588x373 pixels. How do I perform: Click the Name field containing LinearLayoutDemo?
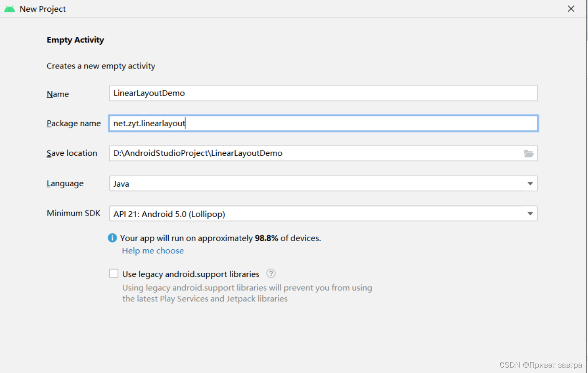323,93
